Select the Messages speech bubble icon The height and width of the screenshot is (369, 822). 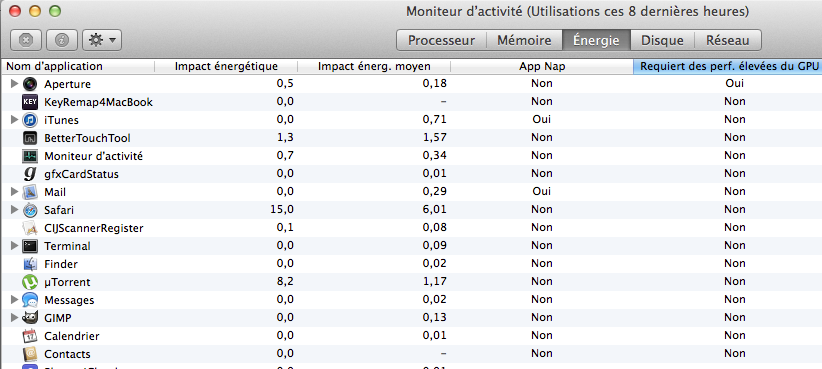(x=30, y=300)
